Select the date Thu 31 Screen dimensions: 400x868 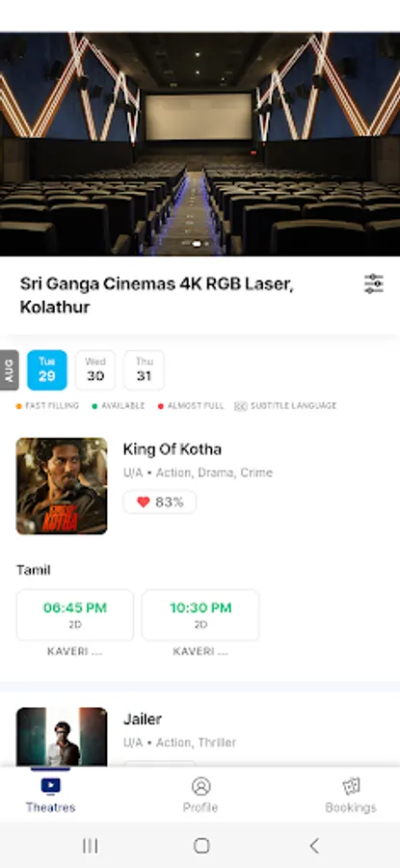tap(144, 369)
